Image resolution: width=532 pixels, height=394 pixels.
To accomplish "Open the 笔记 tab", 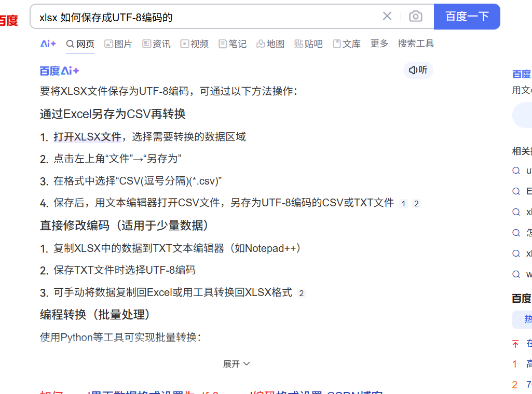I will coord(233,44).
